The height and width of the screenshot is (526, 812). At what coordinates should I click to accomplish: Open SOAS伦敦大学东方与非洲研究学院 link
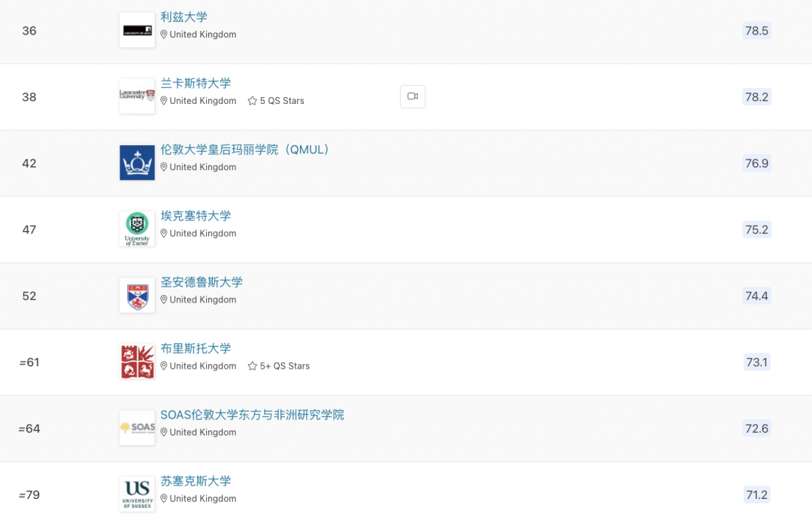pyautogui.click(x=252, y=415)
